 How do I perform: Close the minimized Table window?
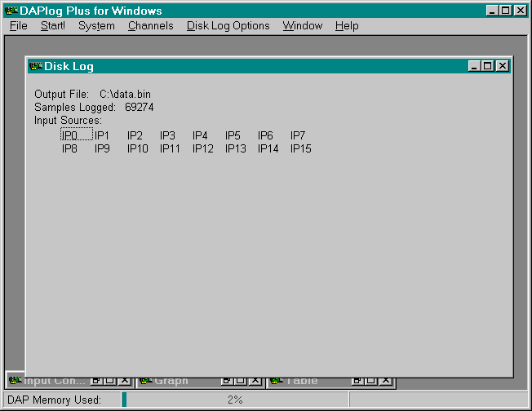[x=386, y=381]
